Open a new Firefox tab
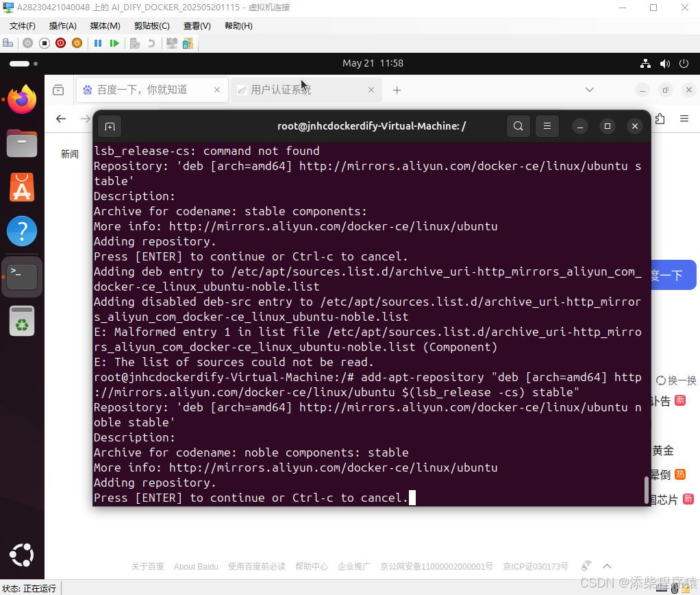This screenshot has height=595, width=700. tap(397, 90)
